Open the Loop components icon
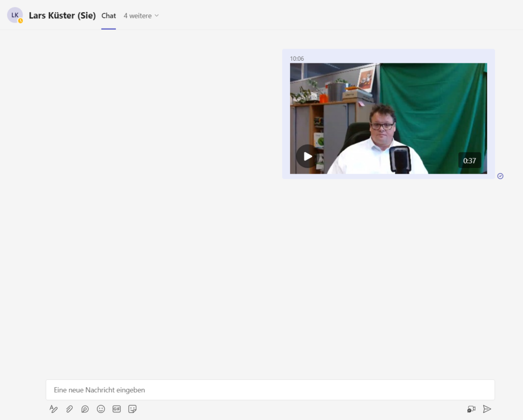 tap(85, 409)
